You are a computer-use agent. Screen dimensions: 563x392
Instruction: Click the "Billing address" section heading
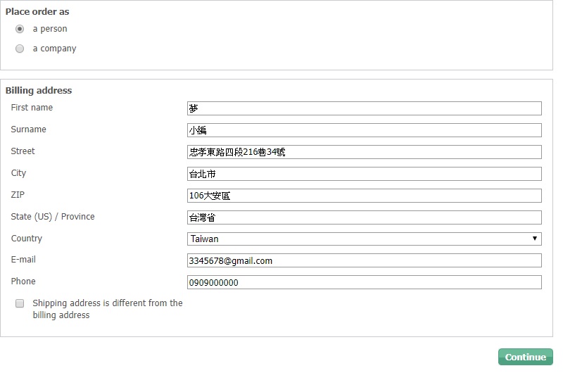[39, 90]
